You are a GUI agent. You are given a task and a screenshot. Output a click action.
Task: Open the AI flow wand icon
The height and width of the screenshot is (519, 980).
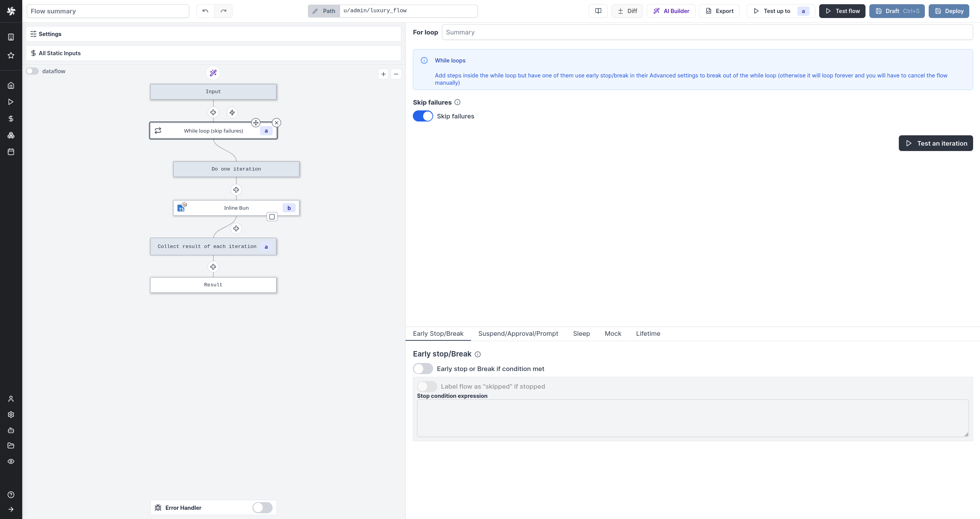coord(213,73)
